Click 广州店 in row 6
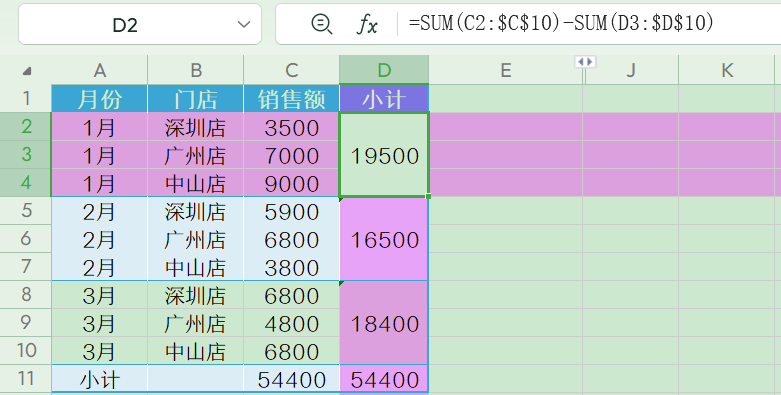 [x=196, y=239]
